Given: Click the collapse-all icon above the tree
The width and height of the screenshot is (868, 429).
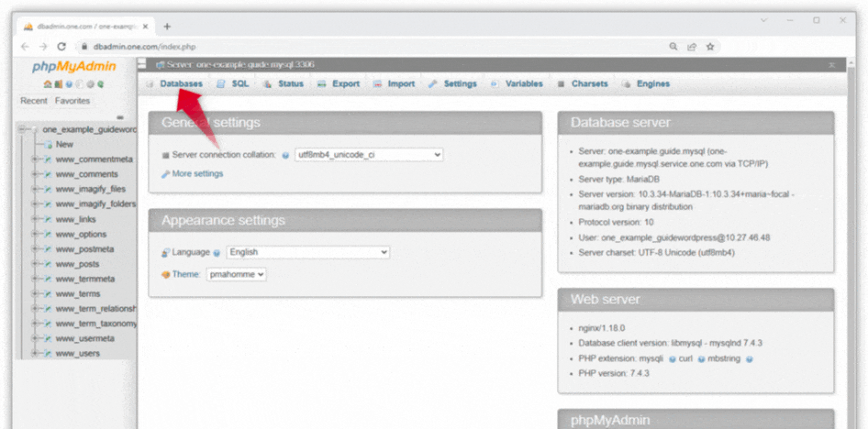Looking at the screenshot, I should (x=120, y=117).
